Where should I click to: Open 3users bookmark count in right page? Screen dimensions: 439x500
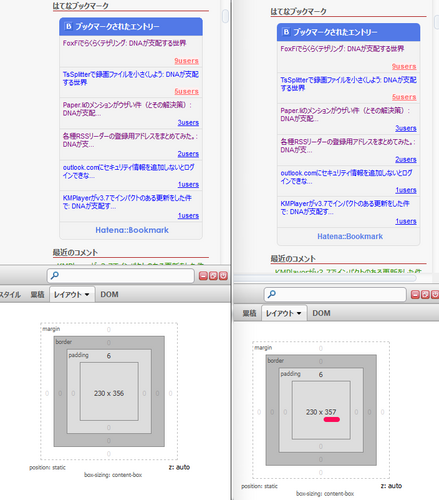pyautogui.click(x=406, y=128)
